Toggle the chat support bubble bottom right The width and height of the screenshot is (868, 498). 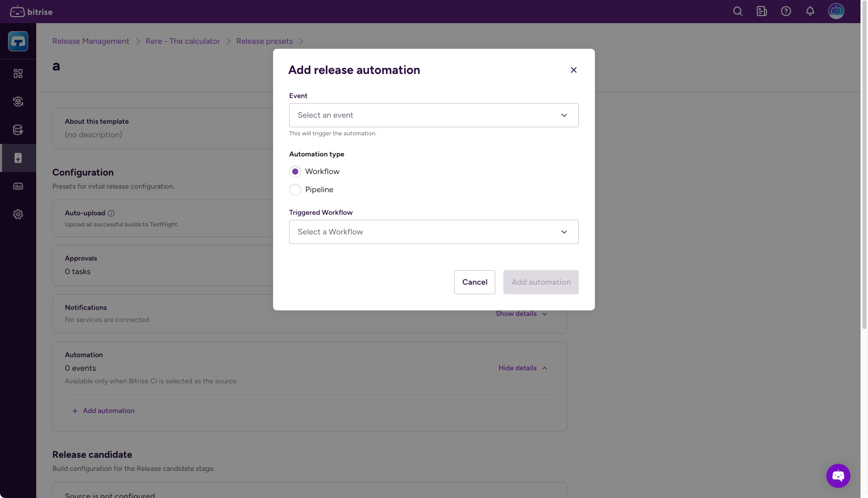pos(838,475)
